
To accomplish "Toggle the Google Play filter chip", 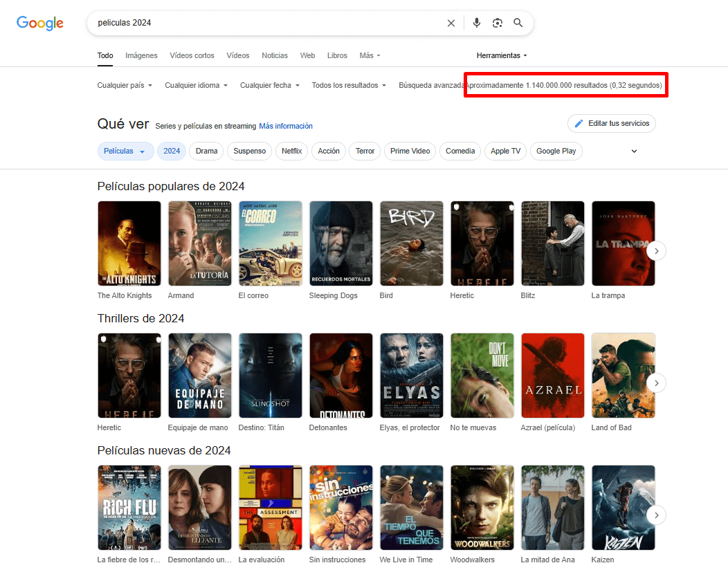I will coord(556,151).
